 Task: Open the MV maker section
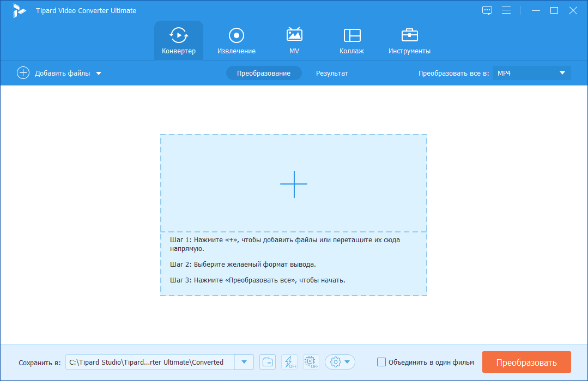point(294,40)
